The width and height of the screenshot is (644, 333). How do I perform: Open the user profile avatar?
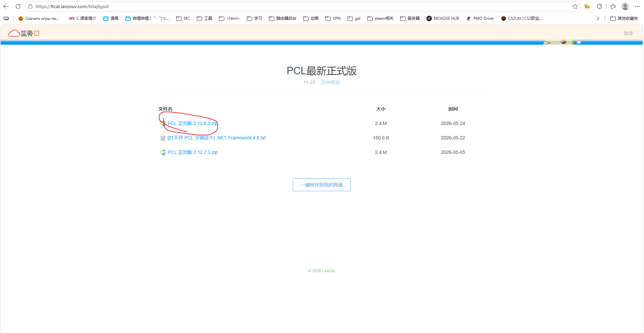[625, 6]
